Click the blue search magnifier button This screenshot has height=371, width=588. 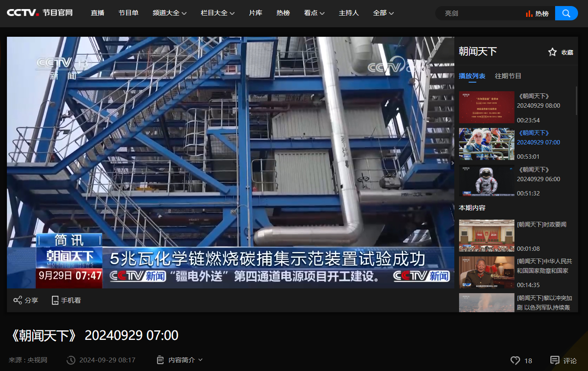tap(566, 13)
